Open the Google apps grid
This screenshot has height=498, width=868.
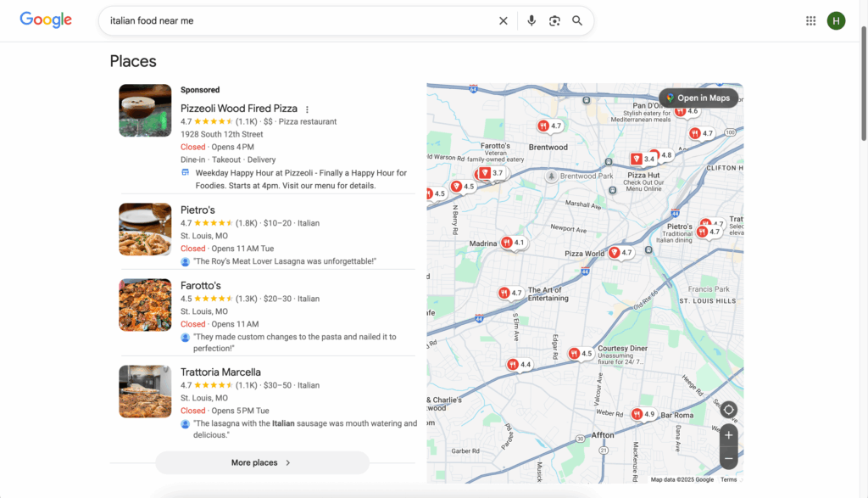pos(810,20)
